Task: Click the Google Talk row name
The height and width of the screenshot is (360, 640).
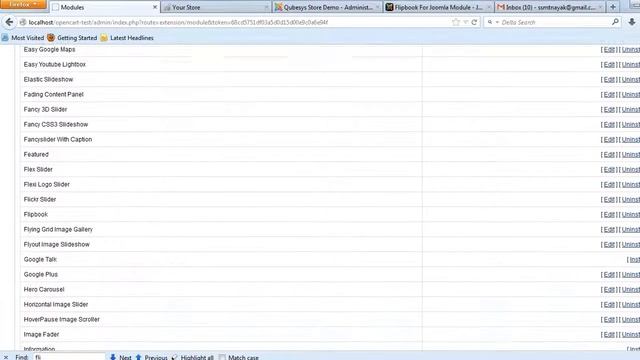Action: (x=40, y=260)
